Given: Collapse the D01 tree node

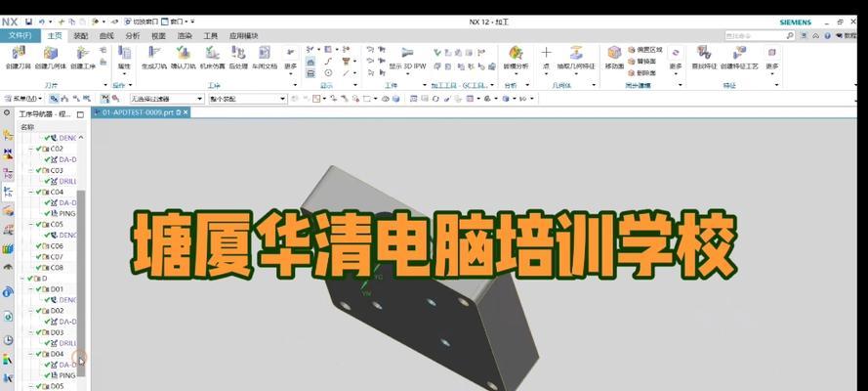Looking at the screenshot, I should [31, 289].
